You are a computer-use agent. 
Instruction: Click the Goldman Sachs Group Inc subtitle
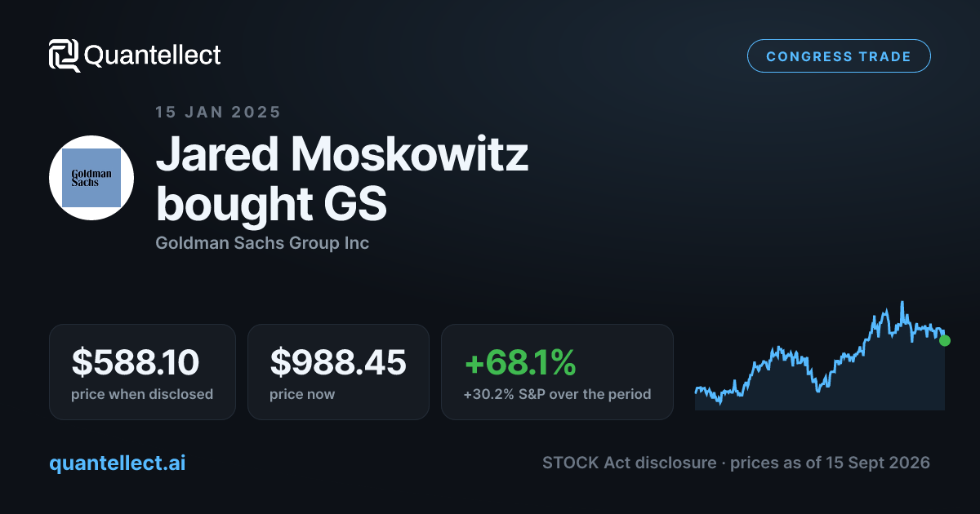[x=262, y=243]
